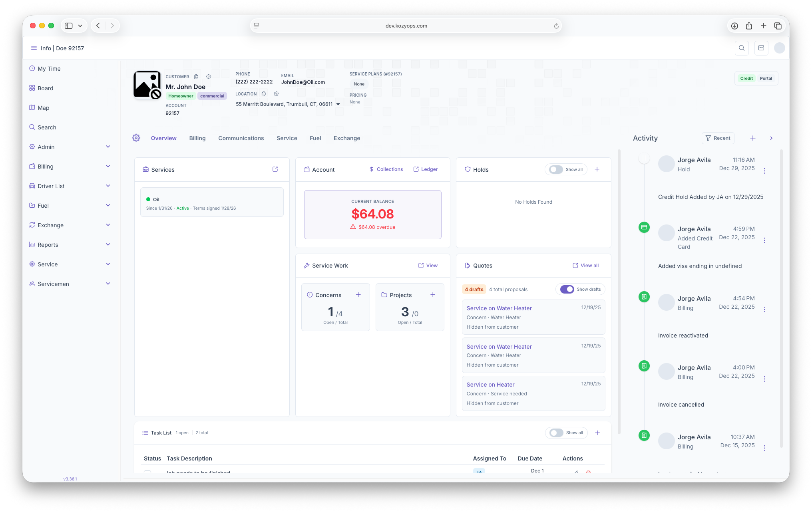Disable the Show drafts toggle
The width and height of the screenshot is (812, 512).
click(x=567, y=289)
